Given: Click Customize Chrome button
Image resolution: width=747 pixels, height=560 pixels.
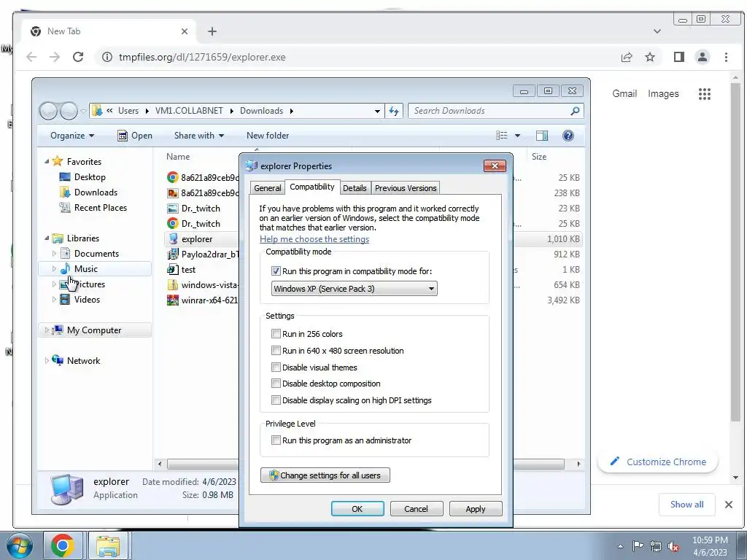Looking at the screenshot, I should point(657,462).
